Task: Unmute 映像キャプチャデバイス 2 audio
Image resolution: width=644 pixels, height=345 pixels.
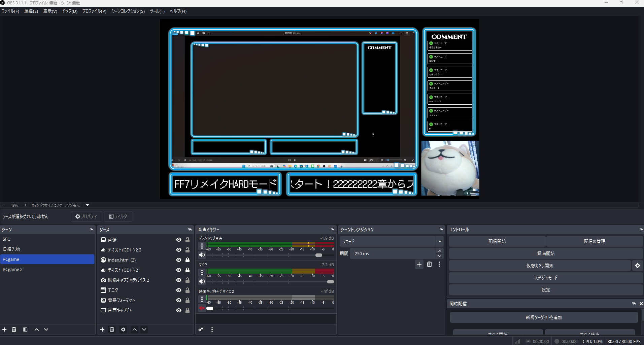Action: (202, 308)
